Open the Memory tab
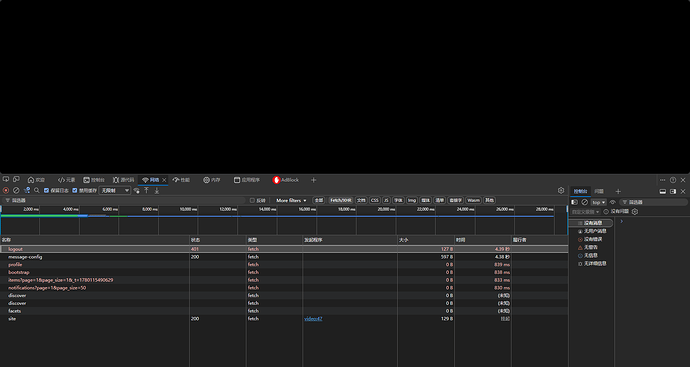Viewport: 690px width, 367px height. [x=212, y=180]
